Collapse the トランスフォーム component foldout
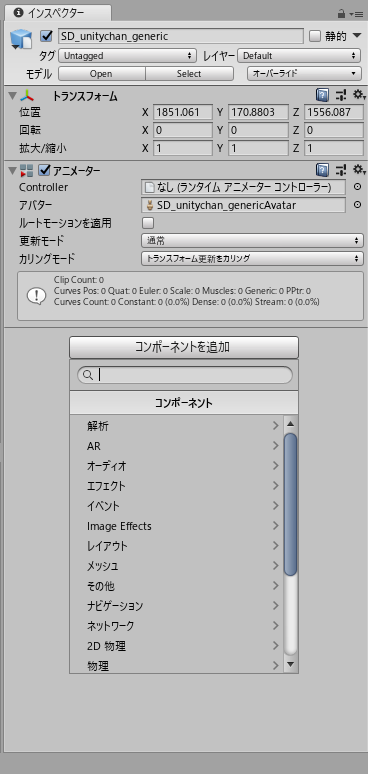Screen dimensions: 368x774 pos(12,96)
